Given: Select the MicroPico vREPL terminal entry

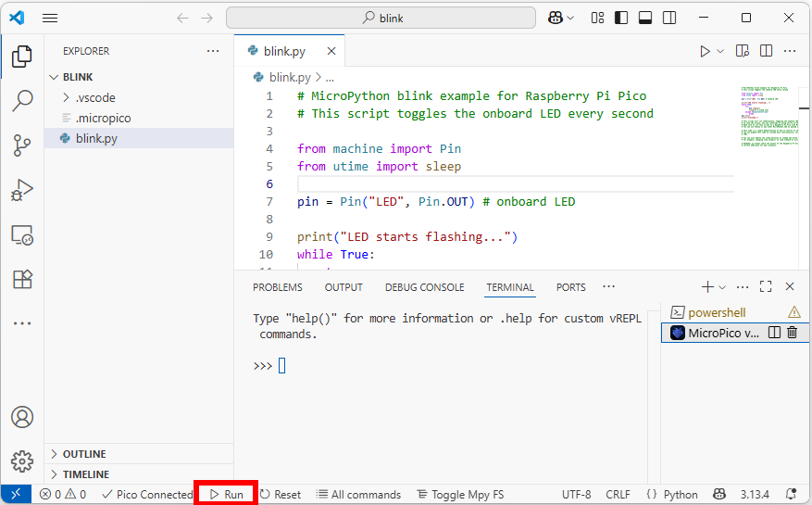Looking at the screenshot, I should click(x=735, y=333).
